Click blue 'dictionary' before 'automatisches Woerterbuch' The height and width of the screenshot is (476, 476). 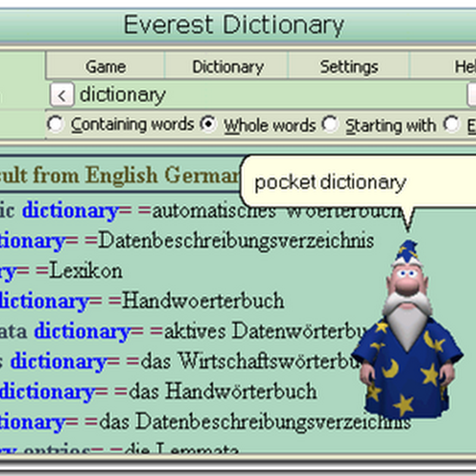pos(70,211)
